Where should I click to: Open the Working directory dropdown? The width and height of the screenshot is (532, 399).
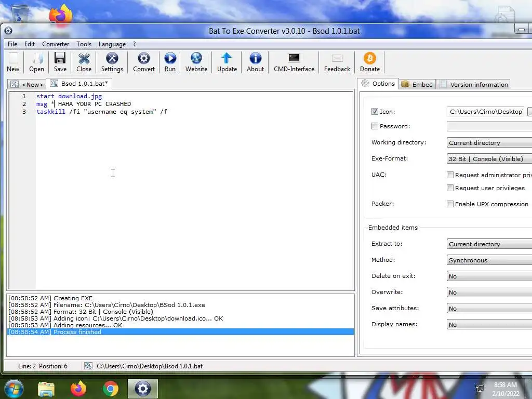pos(489,142)
